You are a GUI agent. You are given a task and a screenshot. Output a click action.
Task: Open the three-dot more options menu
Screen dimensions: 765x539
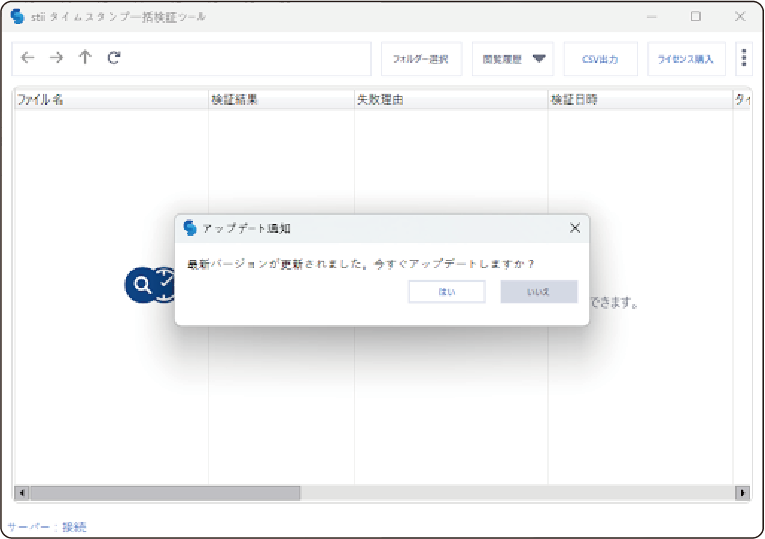[744, 59]
